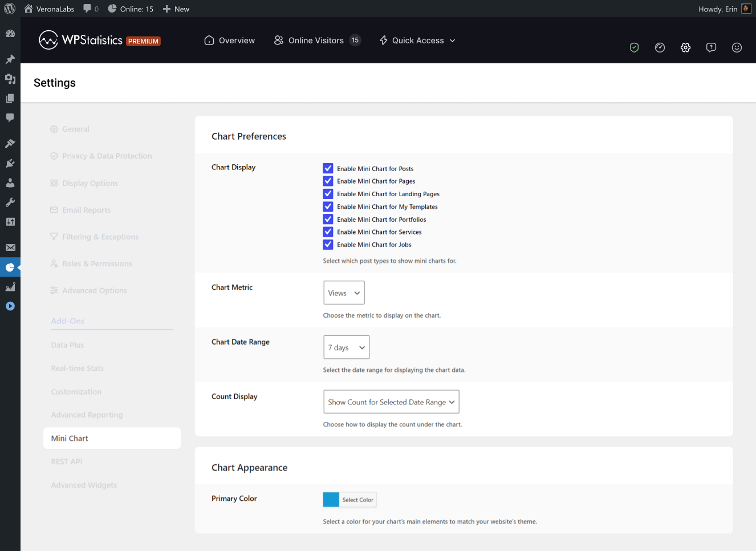Viewport: 756px width, 551px height.
Task: Click the WordPress logo in admin bar
Action: point(10,9)
